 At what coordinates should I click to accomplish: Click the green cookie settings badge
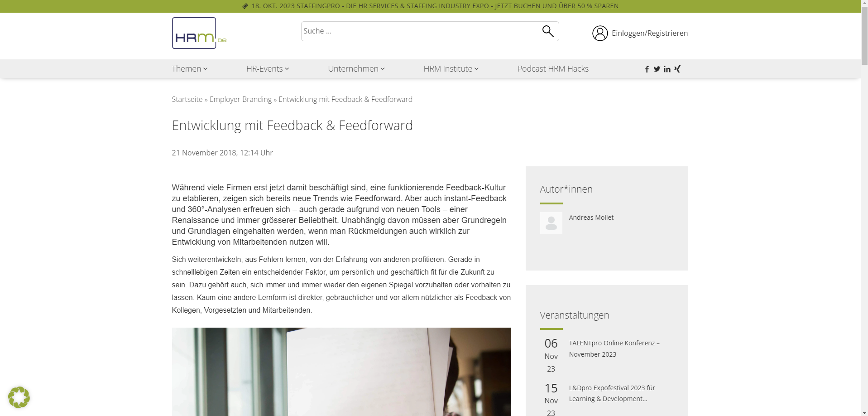19,397
